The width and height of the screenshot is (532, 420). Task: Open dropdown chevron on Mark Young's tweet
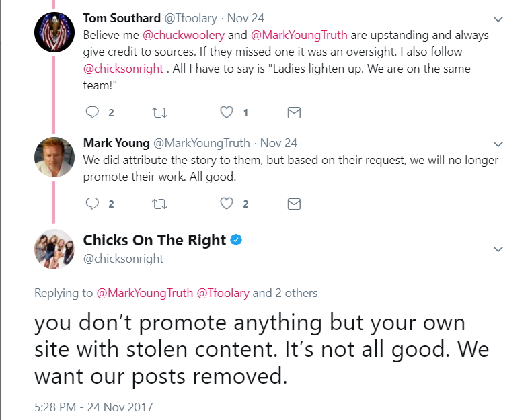coord(498,144)
